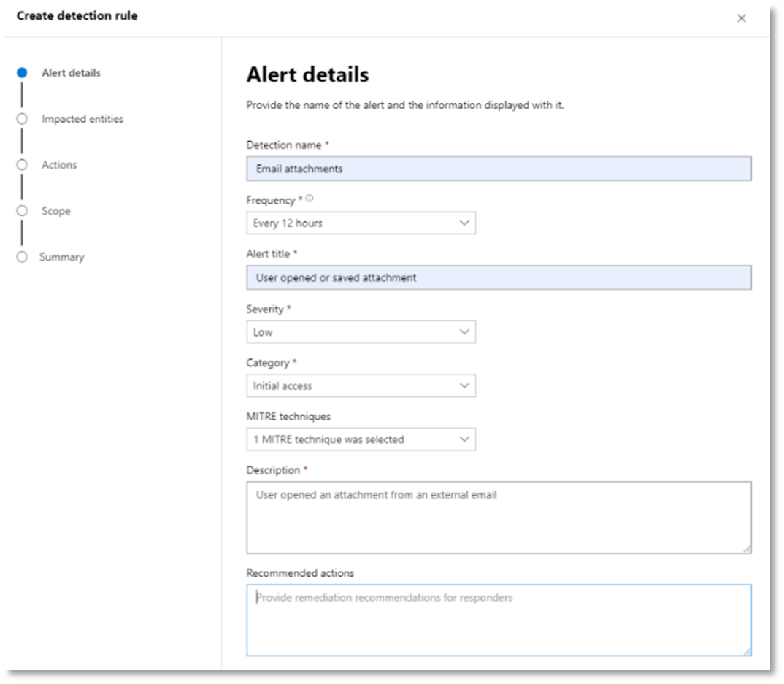Click the Detection name input field

coord(499,169)
